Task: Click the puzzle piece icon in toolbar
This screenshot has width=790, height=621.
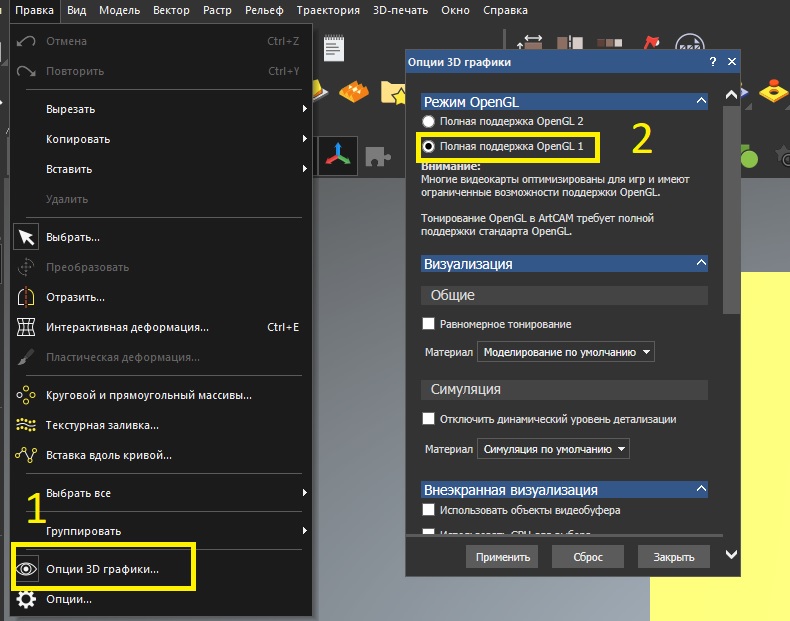Action: pos(377,156)
